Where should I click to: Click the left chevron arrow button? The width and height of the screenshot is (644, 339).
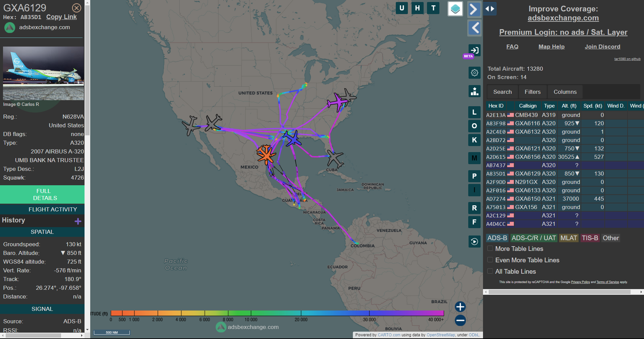(x=474, y=28)
